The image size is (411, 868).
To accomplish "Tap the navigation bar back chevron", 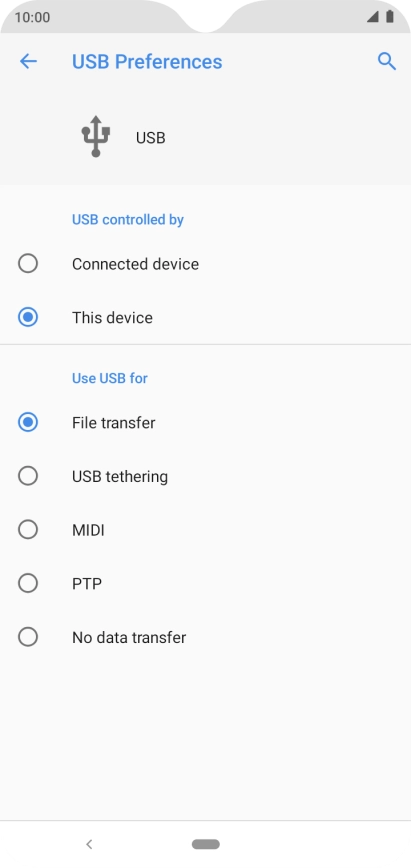I will (x=89, y=844).
